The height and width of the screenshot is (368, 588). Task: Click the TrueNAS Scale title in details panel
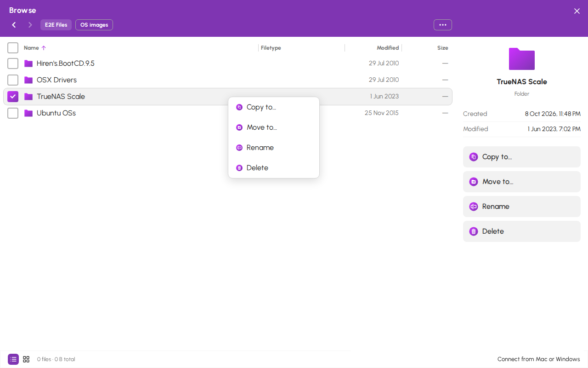pyautogui.click(x=522, y=82)
